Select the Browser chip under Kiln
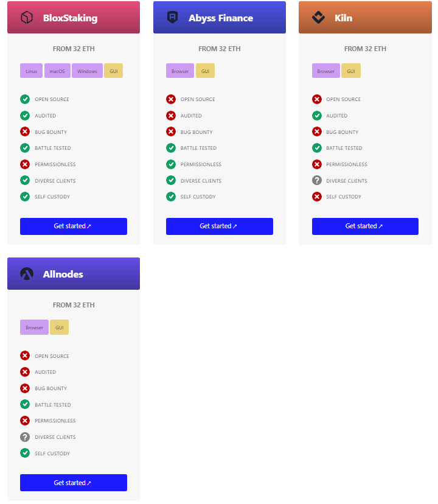The height and width of the screenshot is (504, 438). click(326, 71)
